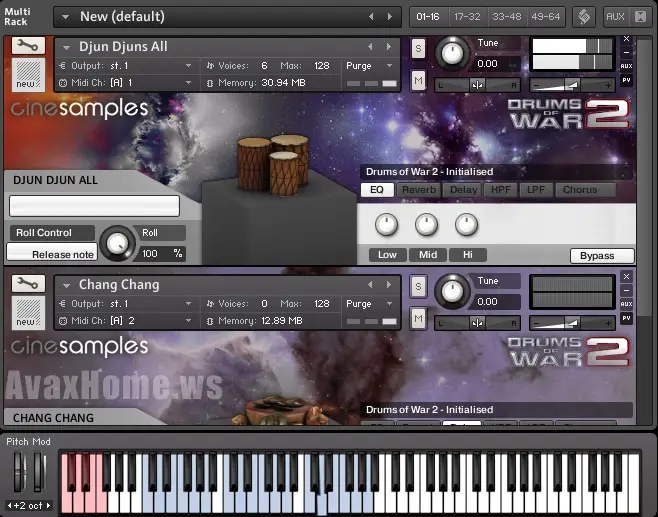Solo the Djun Djuns All instrument
The height and width of the screenshot is (517, 658).
(x=418, y=49)
